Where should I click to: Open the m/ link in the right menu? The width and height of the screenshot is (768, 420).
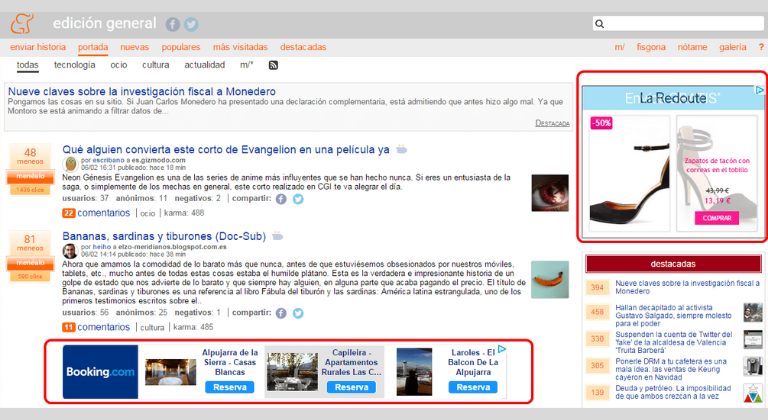click(620, 47)
